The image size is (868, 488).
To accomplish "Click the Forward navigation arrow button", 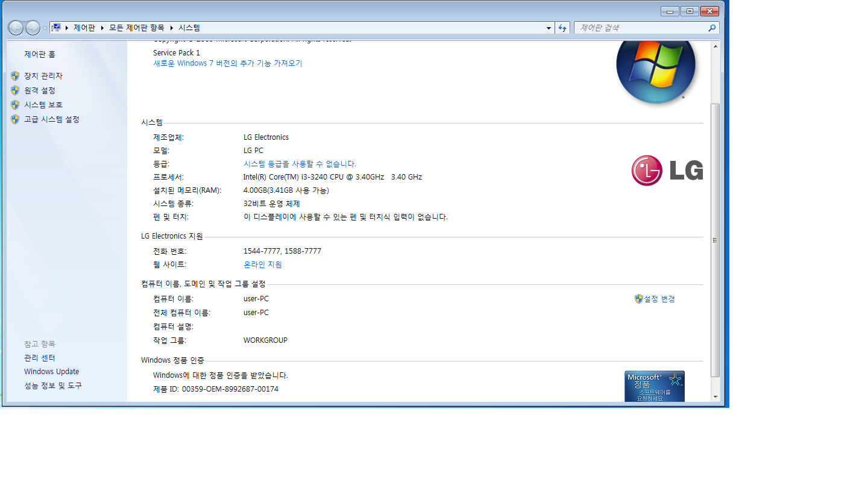I will point(33,28).
